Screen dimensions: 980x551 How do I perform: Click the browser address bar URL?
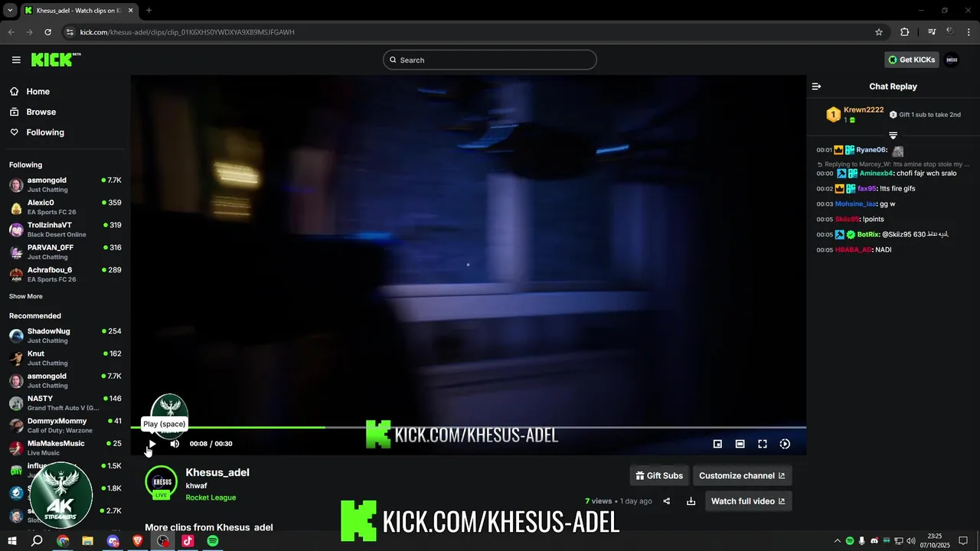pos(188,32)
